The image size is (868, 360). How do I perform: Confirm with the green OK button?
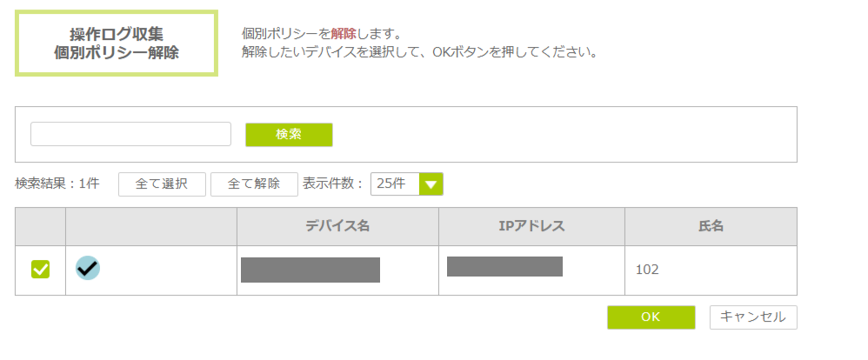point(651,317)
